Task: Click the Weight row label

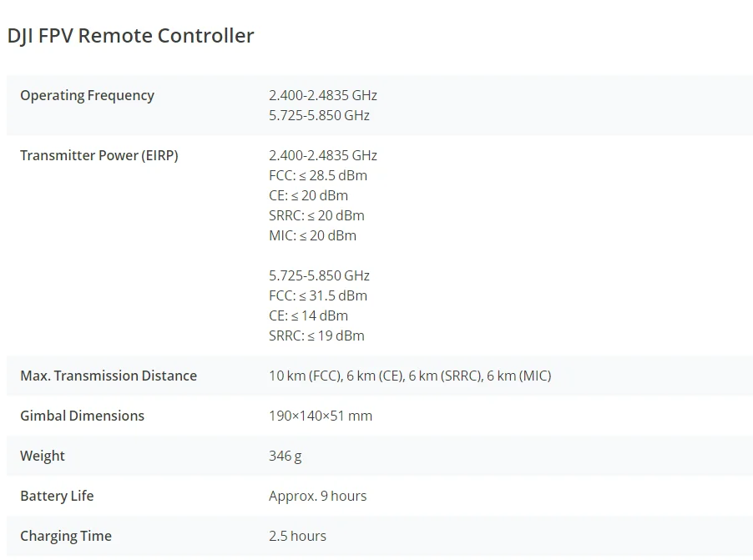Action: (x=43, y=456)
